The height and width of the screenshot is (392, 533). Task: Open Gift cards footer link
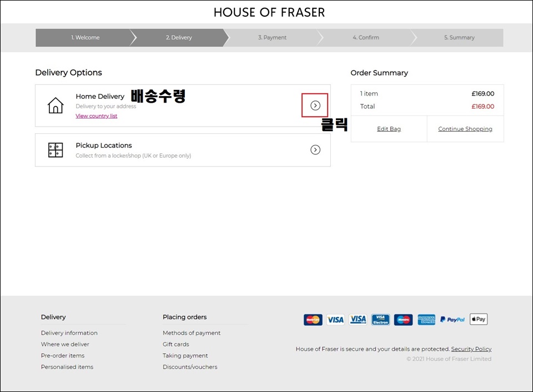point(176,344)
